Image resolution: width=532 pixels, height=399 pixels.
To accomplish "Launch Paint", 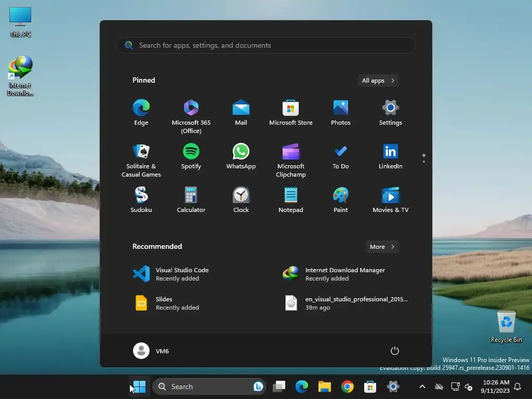I will (x=341, y=200).
